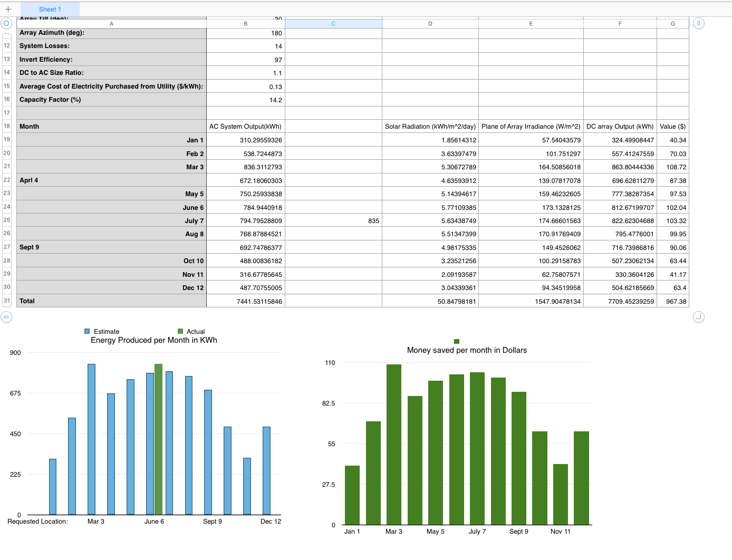The height and width of the screenshot is (560, 732).
Task: Select the highlighted column C header
Action: [333, 23]
